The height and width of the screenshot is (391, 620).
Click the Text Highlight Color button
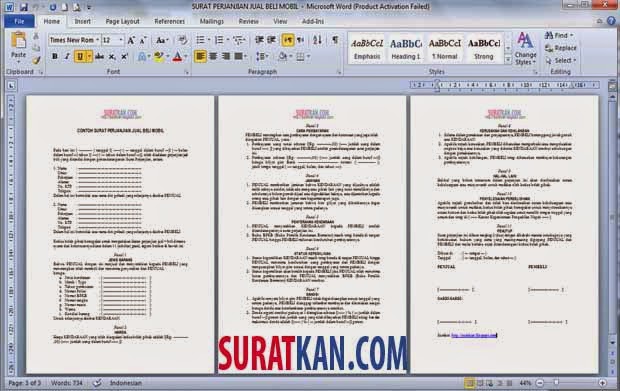click(x=158, y=57)
